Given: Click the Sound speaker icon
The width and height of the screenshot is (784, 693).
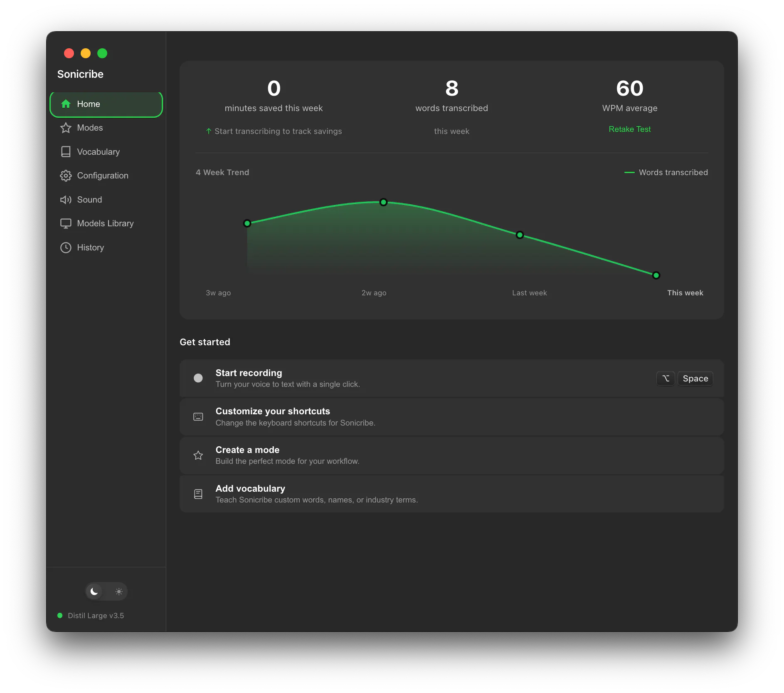Looking at the screenshot, I should (66, 200).
